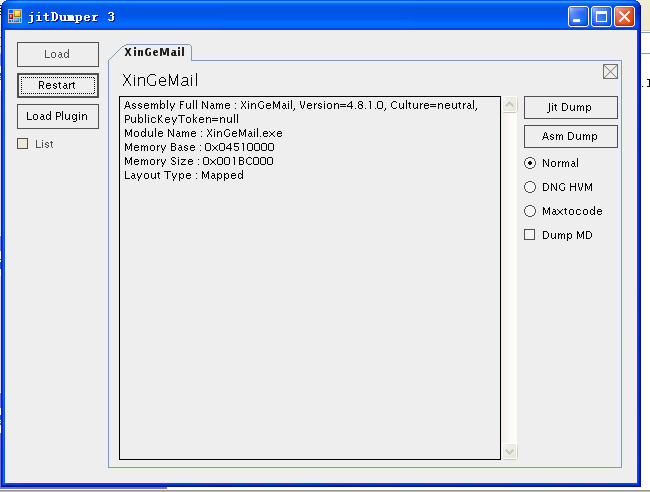The width and height of the screenshot is (650, 492).
Task: Click the 'Module Name : XinGeMail.exe' line
Action: click(203, 133)
